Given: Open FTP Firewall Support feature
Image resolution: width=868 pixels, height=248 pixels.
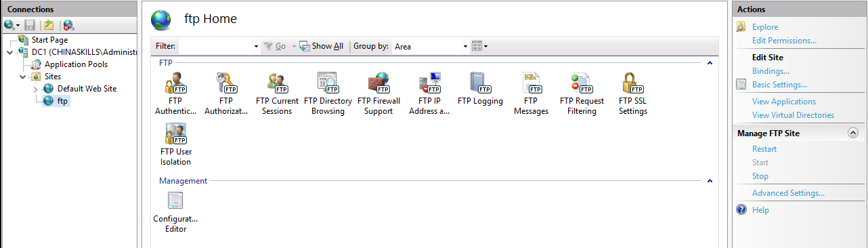Looking at the screenshot, I should coord(378,94).
